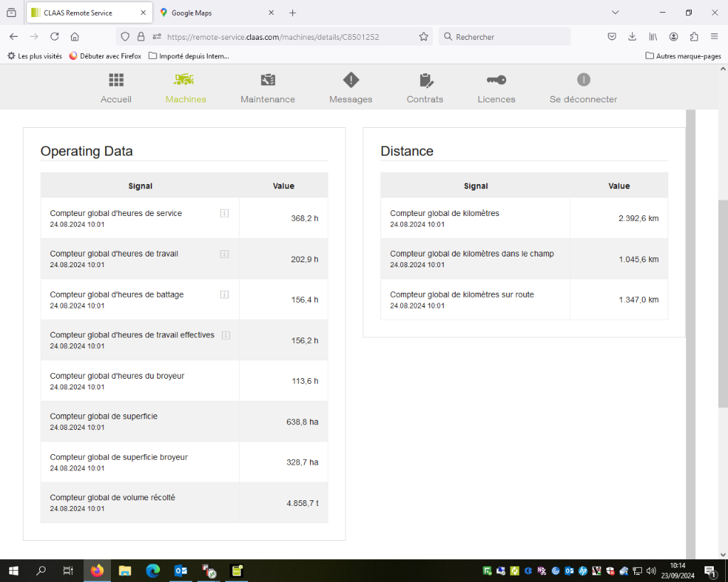The height and width of the screenshot is (582, 728).
Task: Click the Se déconnecter power icon
Action: click(584, 80)
